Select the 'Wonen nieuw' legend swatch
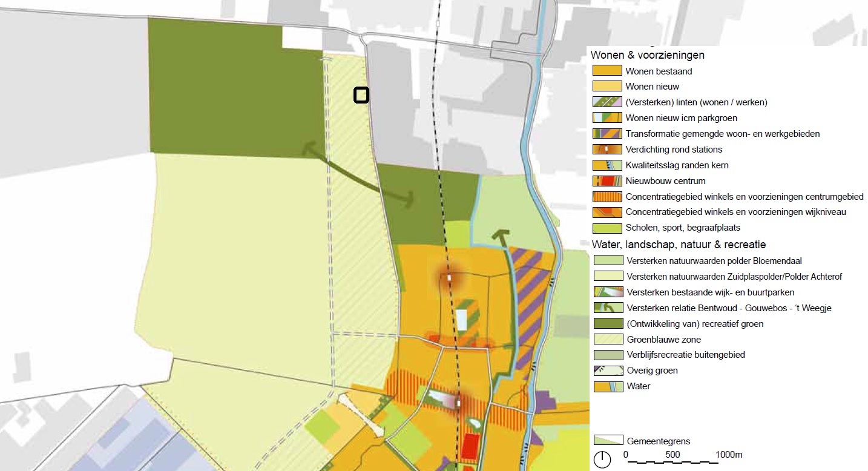868x471 pixels. 607,87
